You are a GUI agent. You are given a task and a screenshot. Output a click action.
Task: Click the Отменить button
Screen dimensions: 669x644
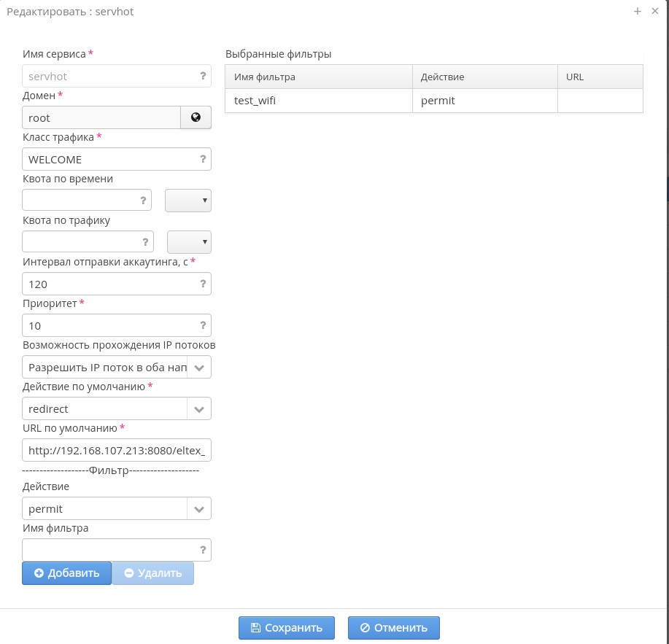coord(394,627)
